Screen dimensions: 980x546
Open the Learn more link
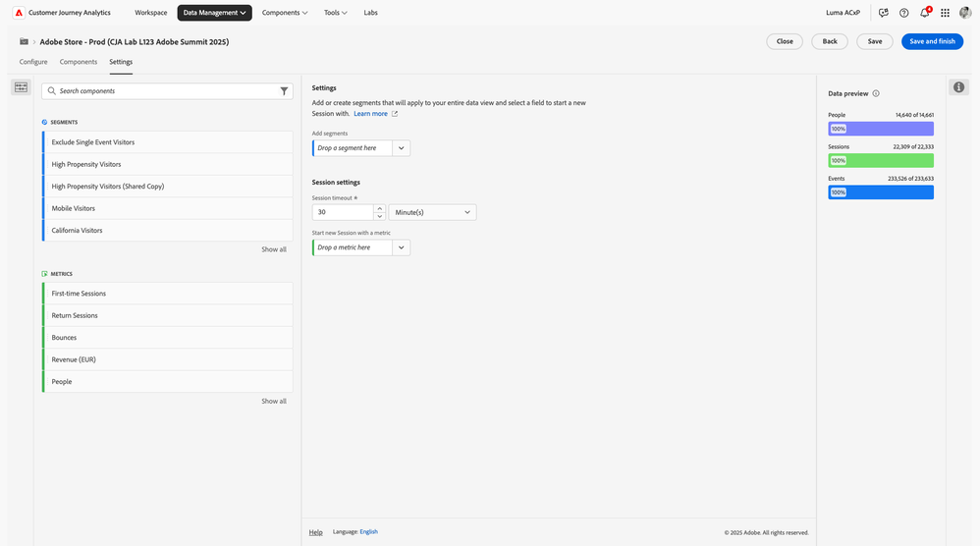[x=371, y=114]
